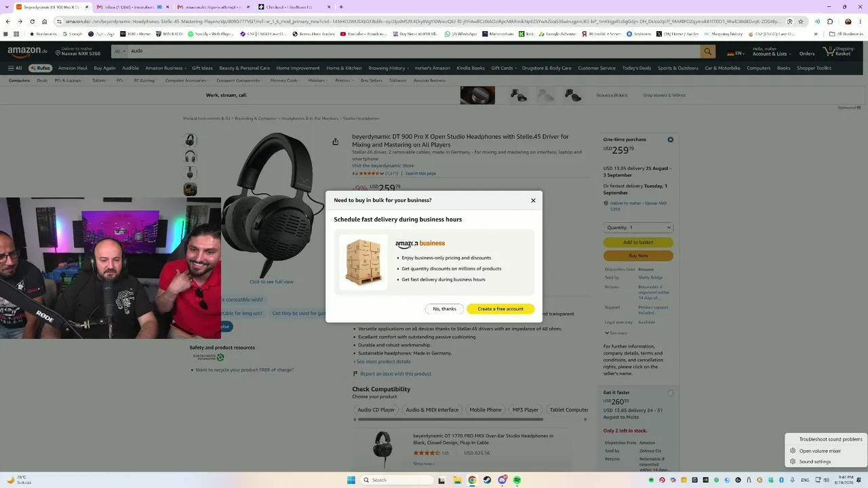Share the product using the share icon
This screenshot has height=488, width=868.
pos(335,142)
